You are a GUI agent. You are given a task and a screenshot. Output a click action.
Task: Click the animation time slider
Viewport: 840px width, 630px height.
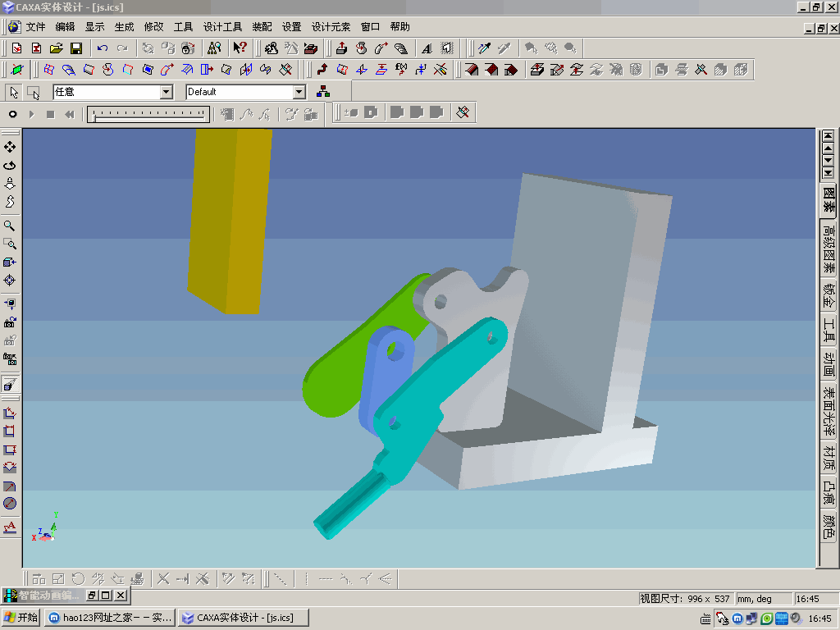coord(148,114)
